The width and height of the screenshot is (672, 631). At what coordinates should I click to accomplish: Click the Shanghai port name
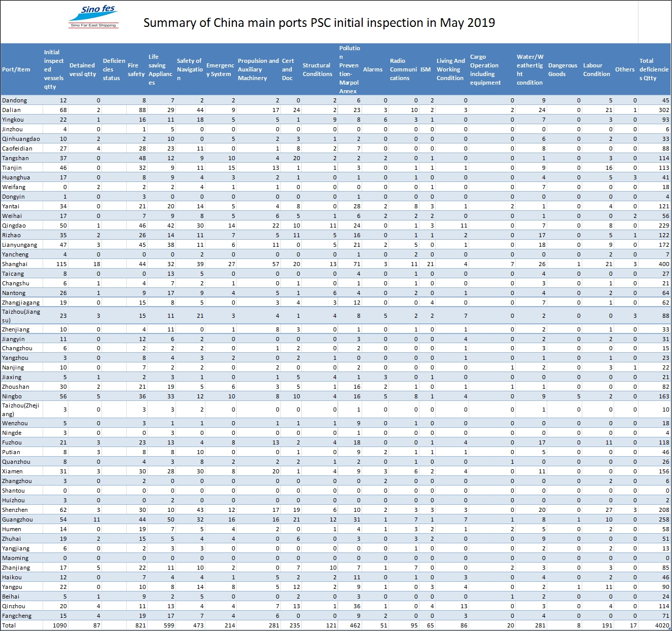(x=15, y=264)
